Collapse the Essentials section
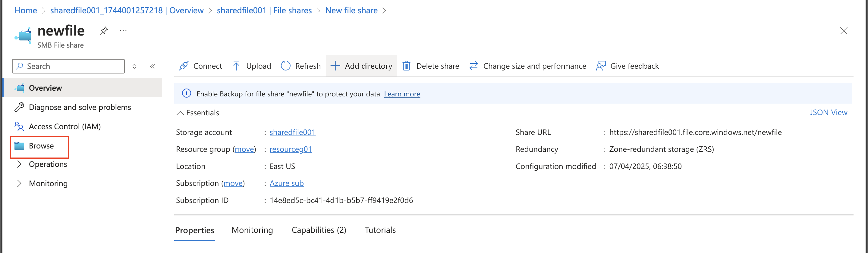This screenshot has width=868, height=253. point(180,113)
